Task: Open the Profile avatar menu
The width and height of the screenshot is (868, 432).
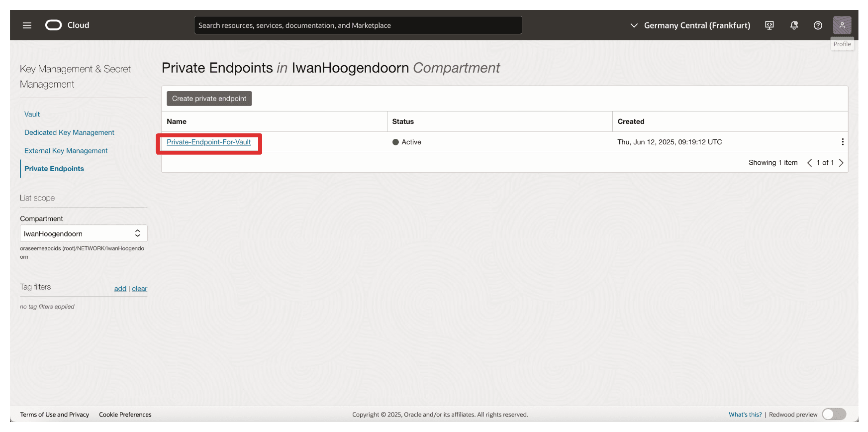Action: (x=842, y=25)
